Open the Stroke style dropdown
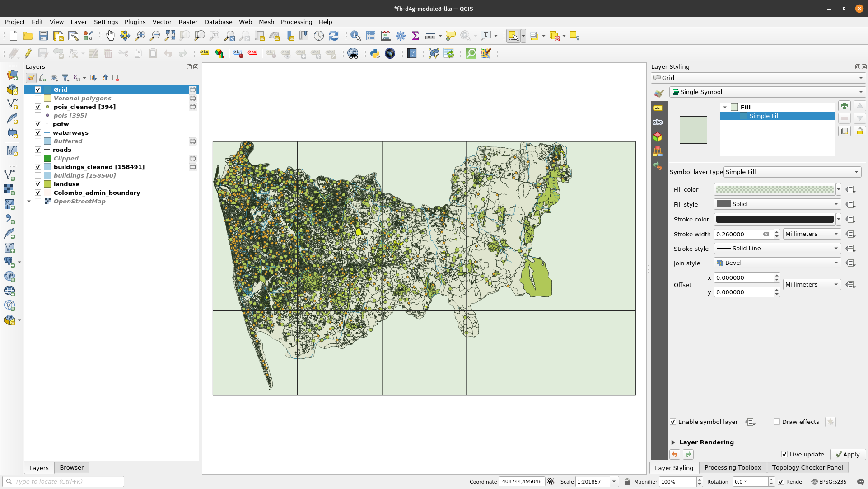Image resolution: width=868 pixels, height=489 pixels. [777, 249]
